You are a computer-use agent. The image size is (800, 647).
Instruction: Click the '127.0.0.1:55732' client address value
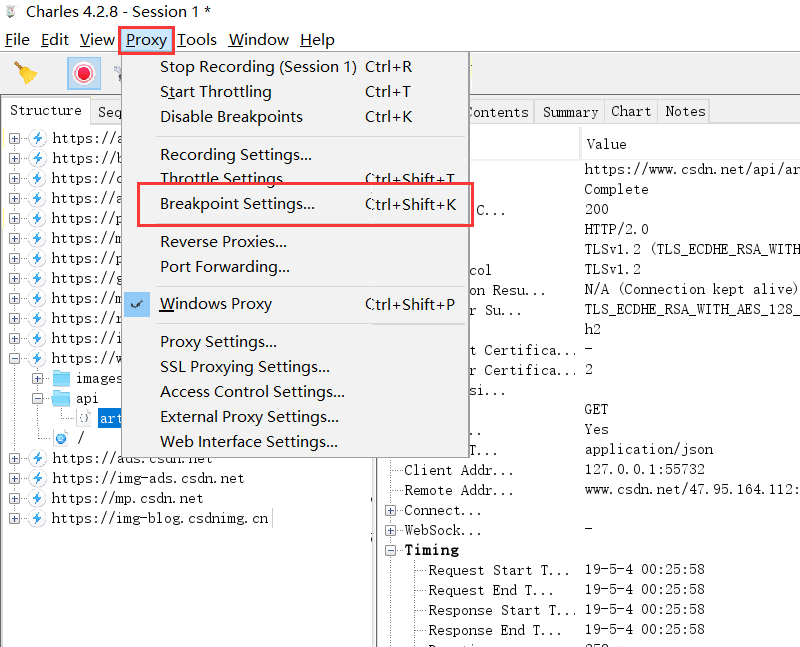(x=644, y=469)
